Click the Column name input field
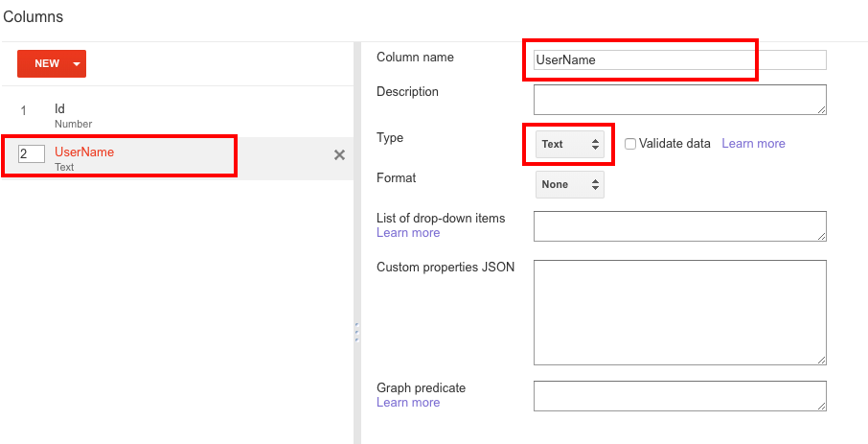The width and height of the screenshot is (868, 444). coord(679,59)
